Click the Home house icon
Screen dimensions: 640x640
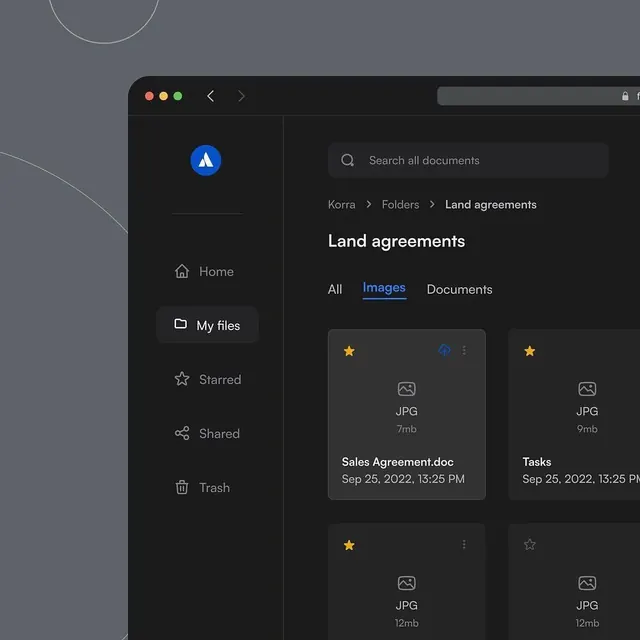click(182, 271)
